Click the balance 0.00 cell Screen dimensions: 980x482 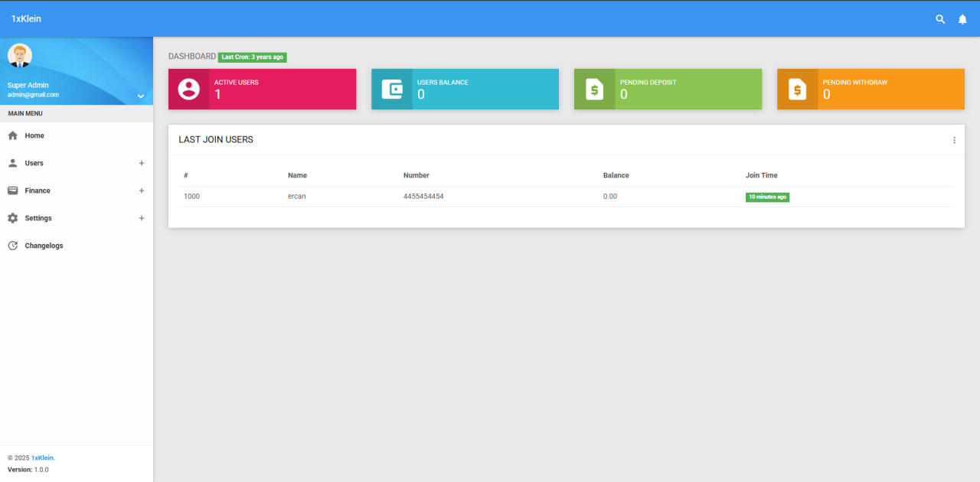(610, 197)
